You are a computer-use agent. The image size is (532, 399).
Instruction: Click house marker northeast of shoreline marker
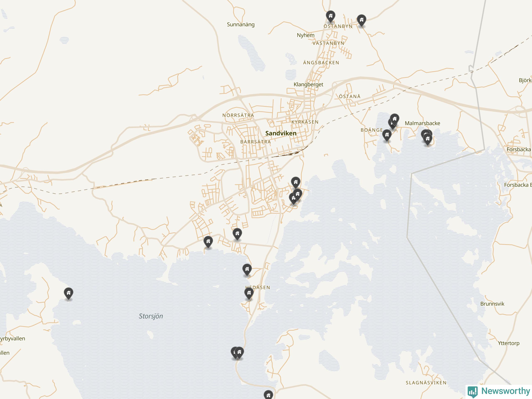237,234
